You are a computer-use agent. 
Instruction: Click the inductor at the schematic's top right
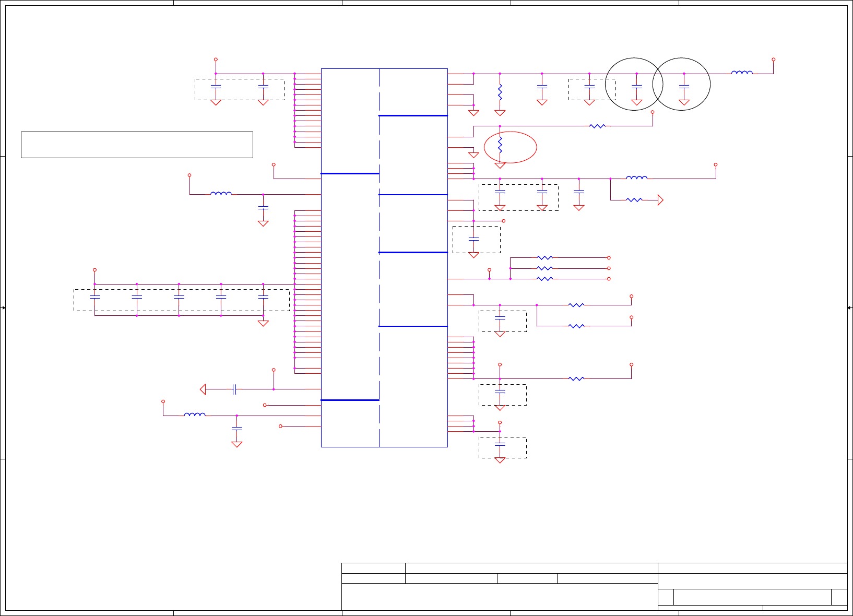click(742, 73)
